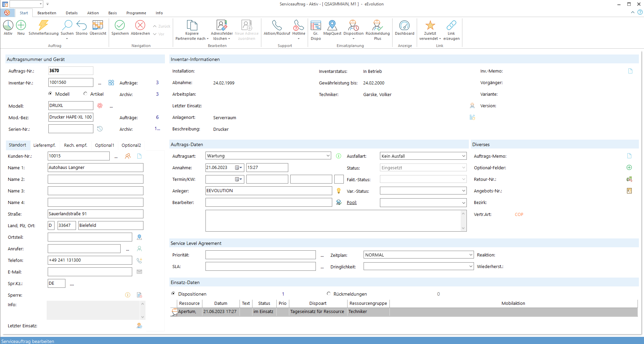The width and height of the screenshot is (644, 344).
Task: Select the Modell radio button
Action: pyautogui.click(x=50, y=94)
